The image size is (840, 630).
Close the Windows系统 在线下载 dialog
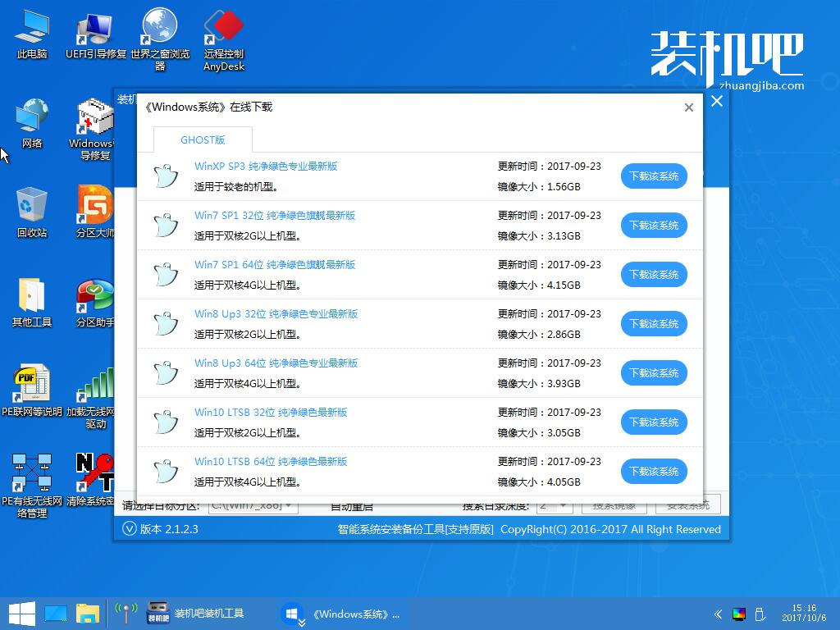(689, 107)
